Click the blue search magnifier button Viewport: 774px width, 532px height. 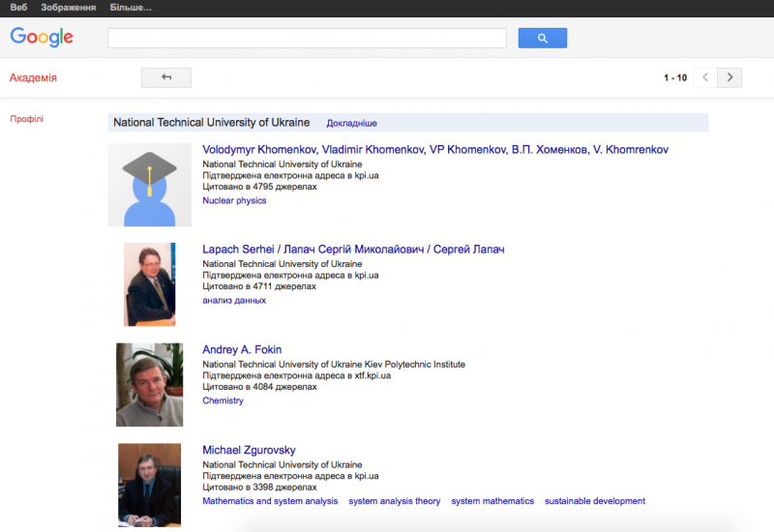coord(543,38)
